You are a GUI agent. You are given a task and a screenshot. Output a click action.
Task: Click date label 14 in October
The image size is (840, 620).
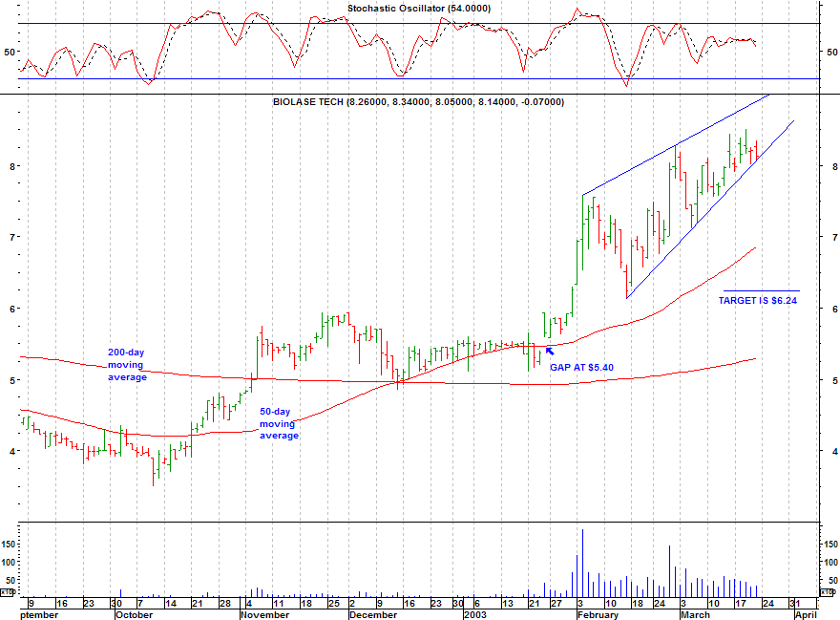coord(170,604)
